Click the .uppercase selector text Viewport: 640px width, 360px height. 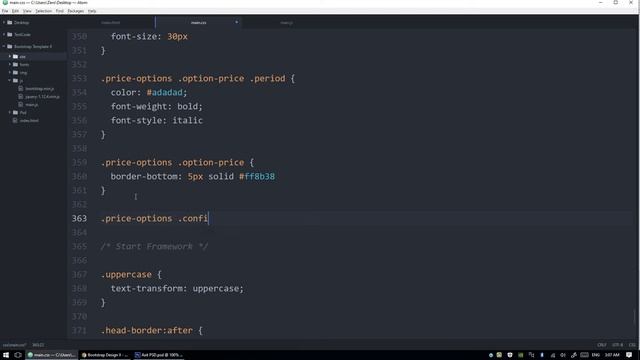[127, 275]
